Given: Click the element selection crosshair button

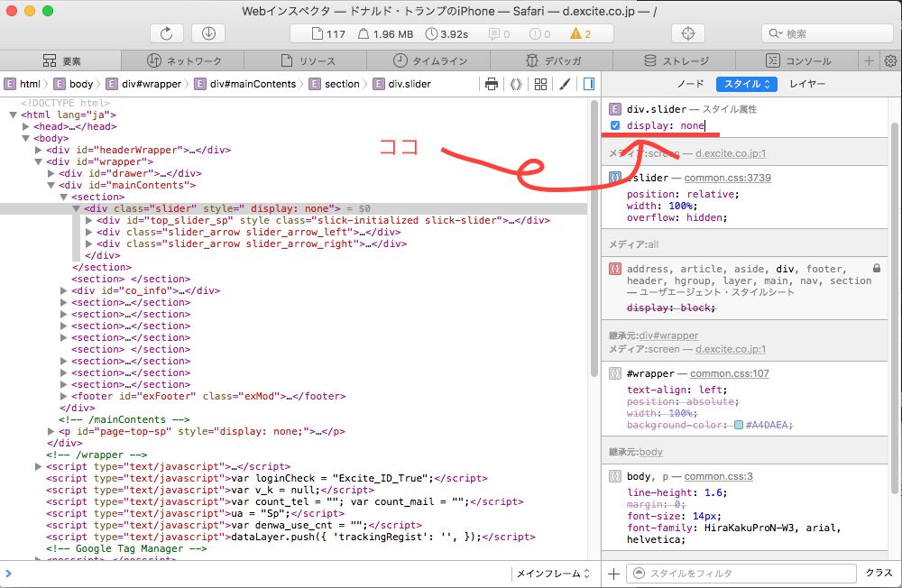Looking at the screenshot, I should point(688,34).
